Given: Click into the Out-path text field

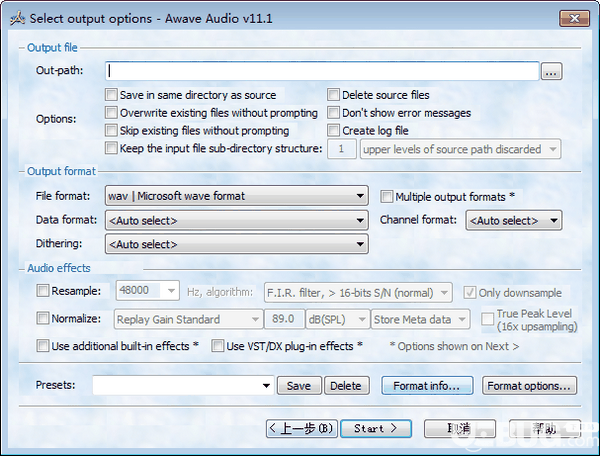Looking at the screenshot, I should click(x=322, y=71).
